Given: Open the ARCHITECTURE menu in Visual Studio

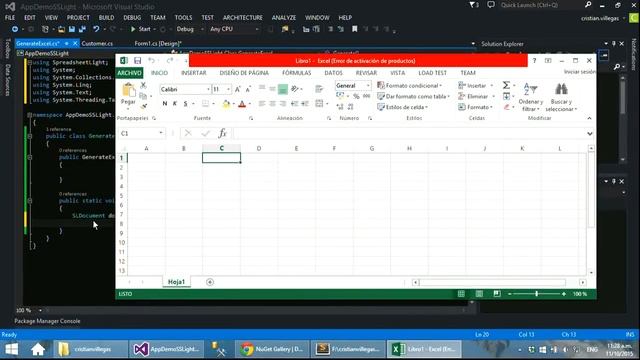Looking at the screenshot, I should [242, 18].
